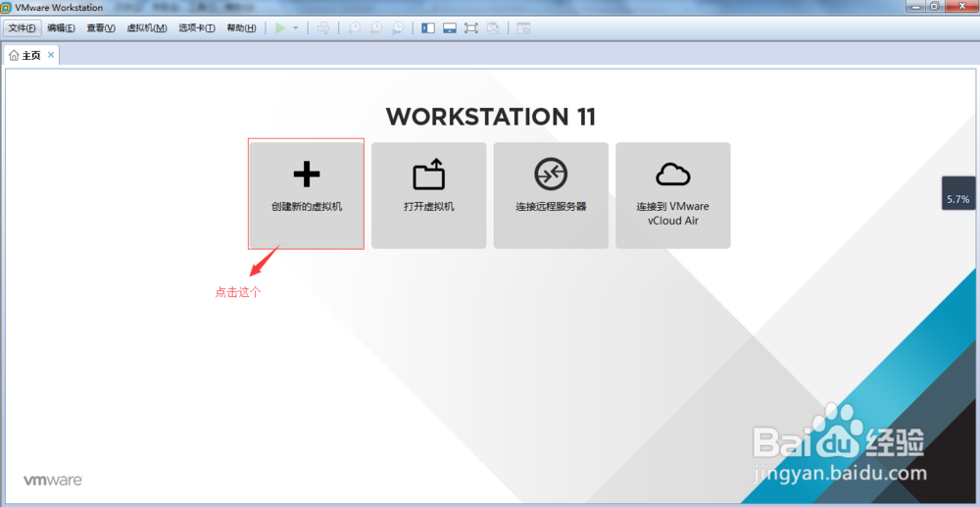Click the revert snapshot clock icon
The height and width of the screenshot is (507, 980).
[x=376, y=28]
